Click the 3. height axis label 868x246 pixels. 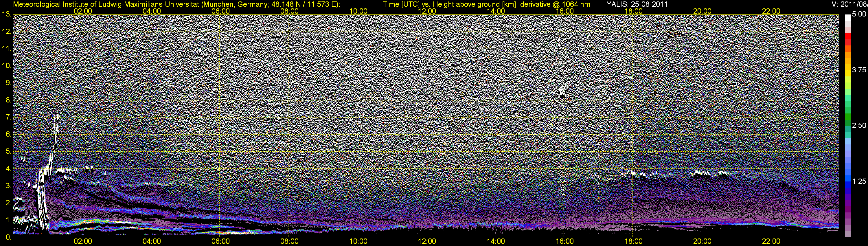pos(9,186)
